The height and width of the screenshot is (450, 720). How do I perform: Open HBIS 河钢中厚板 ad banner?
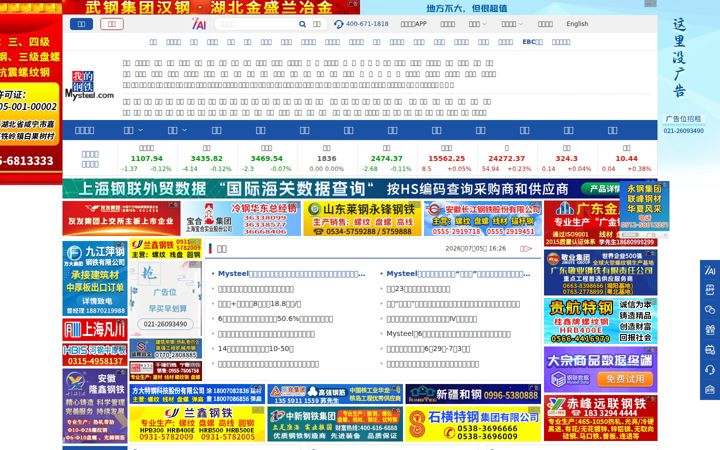coord(95,355)
